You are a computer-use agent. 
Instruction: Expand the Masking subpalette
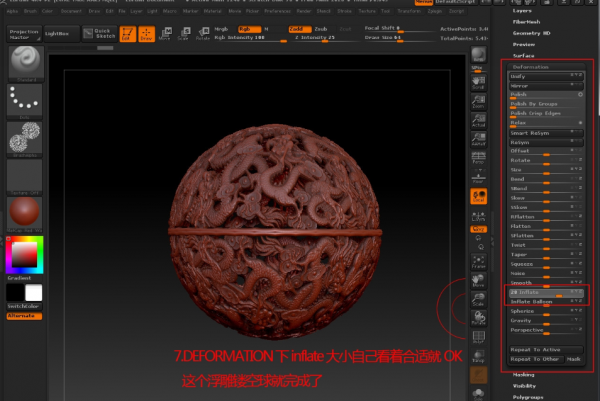click(523, 375)
